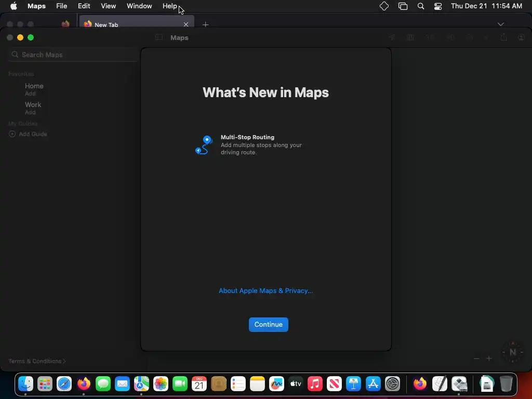The image size is (532, 399).
Task: Click Maps icon in the Dock
Action: point(141,384)
